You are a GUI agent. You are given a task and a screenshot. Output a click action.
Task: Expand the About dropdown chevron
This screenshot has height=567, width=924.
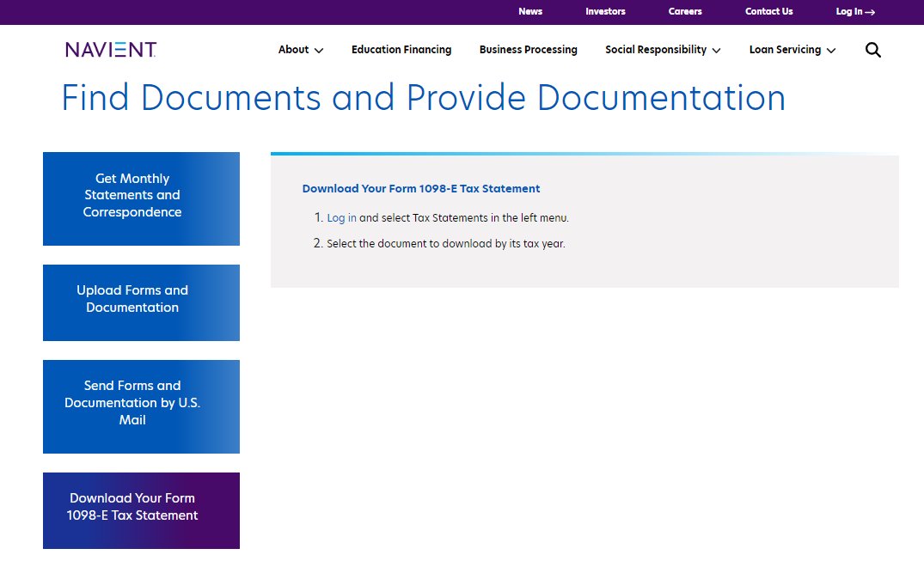point(317,51)
